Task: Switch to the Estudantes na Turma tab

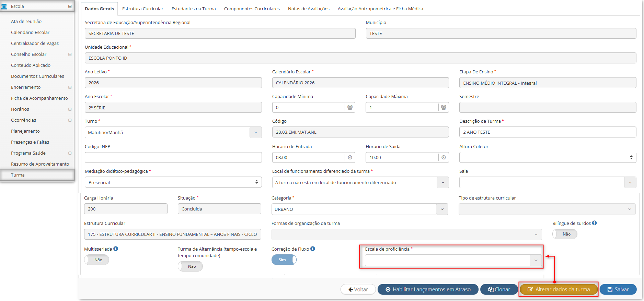Action: (x=194, y=9)
